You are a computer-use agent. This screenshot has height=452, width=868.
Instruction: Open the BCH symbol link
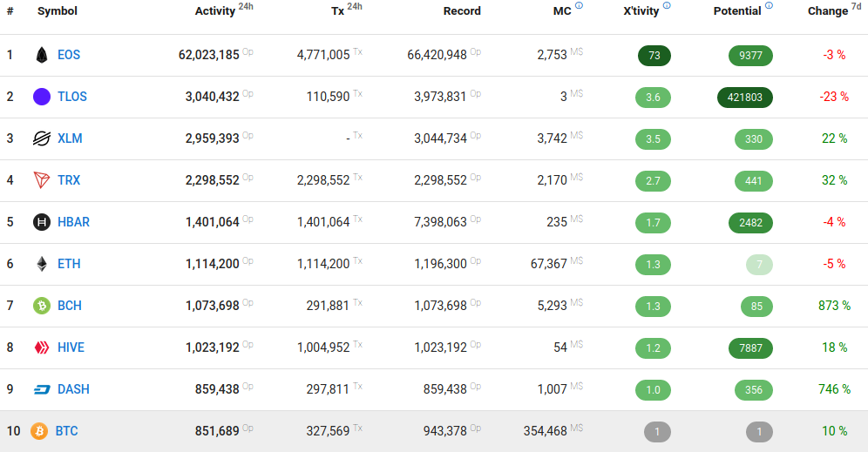point(69,306)
